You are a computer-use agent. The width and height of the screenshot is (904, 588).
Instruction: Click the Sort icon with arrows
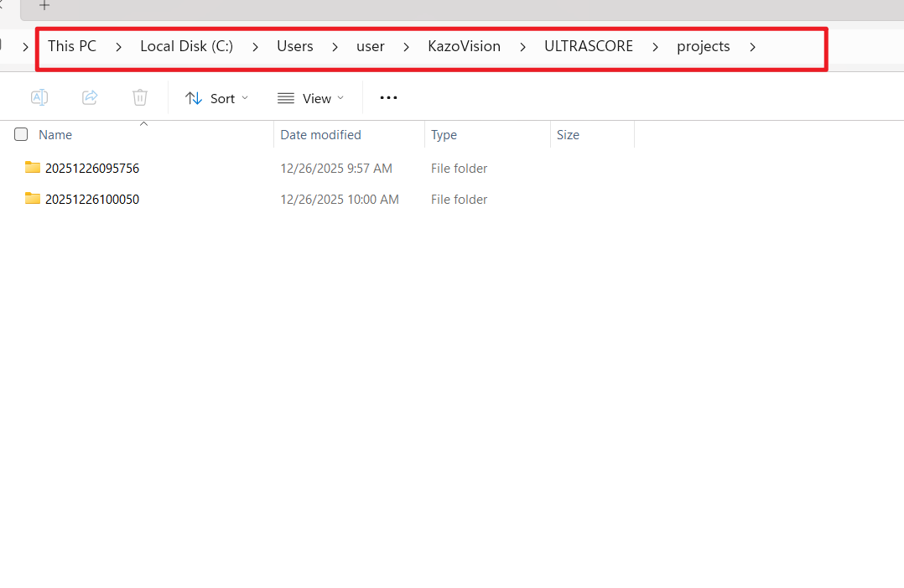pyautogui.click(x=194, y=97)
